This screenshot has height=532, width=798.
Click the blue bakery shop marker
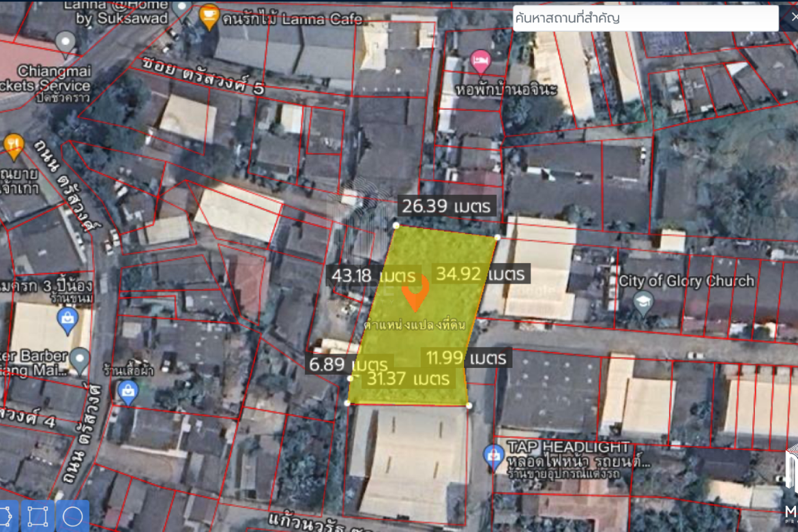pos(67,319)
